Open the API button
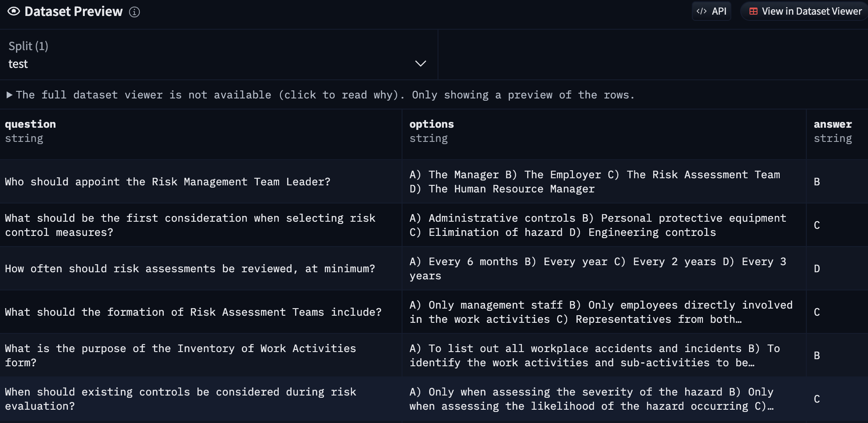Image resolution: width=868 pixels, height=423 pixels. click(x=711, y=12)
